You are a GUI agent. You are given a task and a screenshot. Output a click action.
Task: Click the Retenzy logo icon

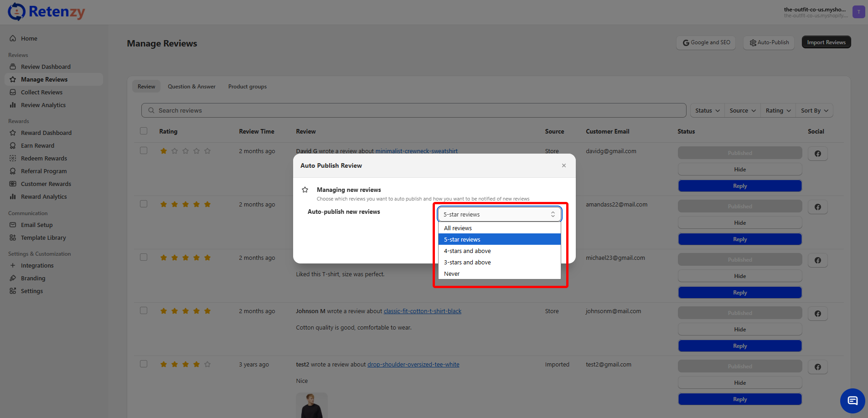[17, 12]
